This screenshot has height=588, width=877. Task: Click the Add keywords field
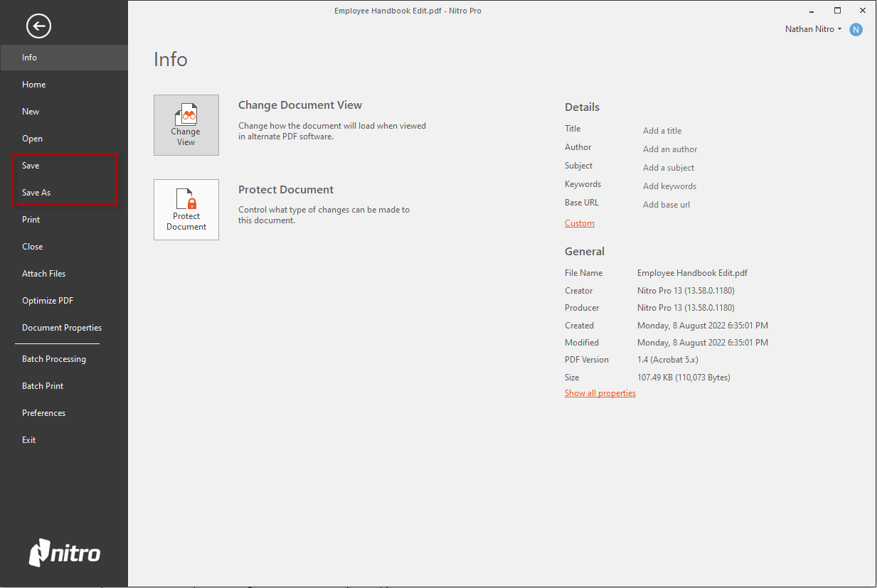point(669,186)
